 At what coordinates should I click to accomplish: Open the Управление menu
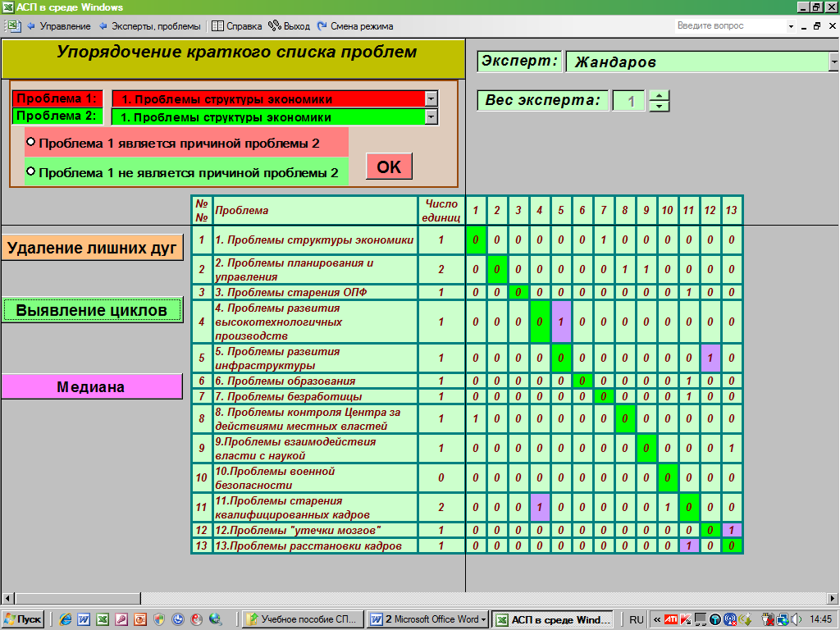coord(65,26)
